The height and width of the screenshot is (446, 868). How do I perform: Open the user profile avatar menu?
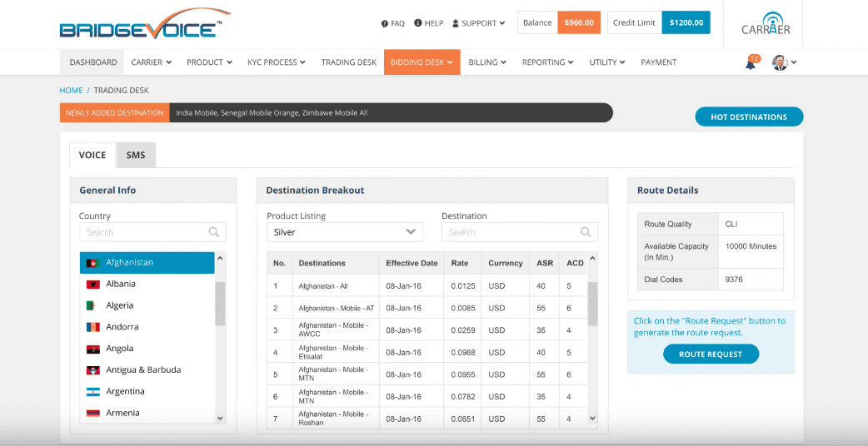coord(781,62)
